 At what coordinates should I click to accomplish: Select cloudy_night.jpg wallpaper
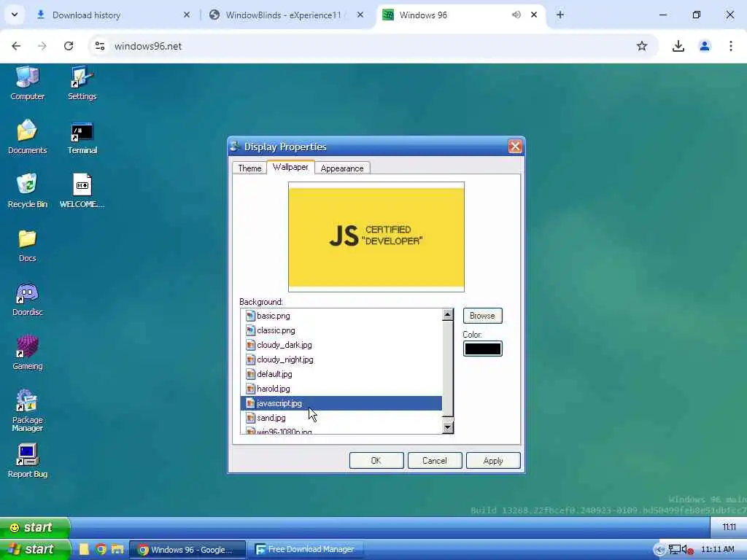click(341, 359)
